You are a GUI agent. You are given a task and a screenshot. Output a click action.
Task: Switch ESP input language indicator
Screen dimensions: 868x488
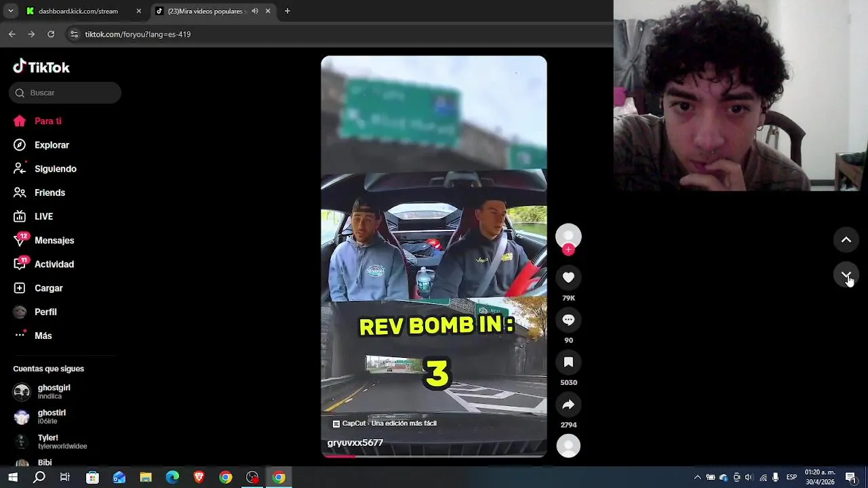[791, 477]
